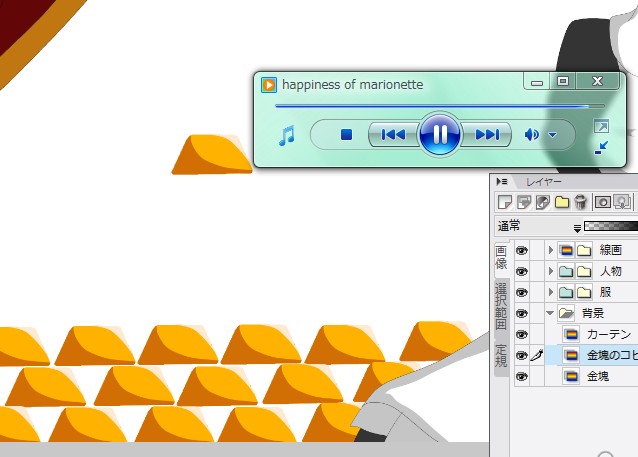This screenshot has height=457, width=638.
Task: Toggle the カーテン row edit column cell
Action: [x=537, y=334]
